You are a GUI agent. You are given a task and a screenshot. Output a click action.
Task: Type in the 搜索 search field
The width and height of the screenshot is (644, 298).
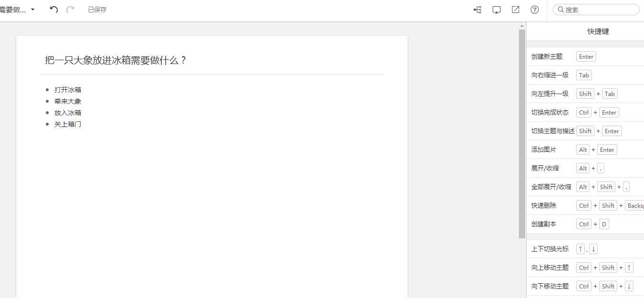coord(601,10)
